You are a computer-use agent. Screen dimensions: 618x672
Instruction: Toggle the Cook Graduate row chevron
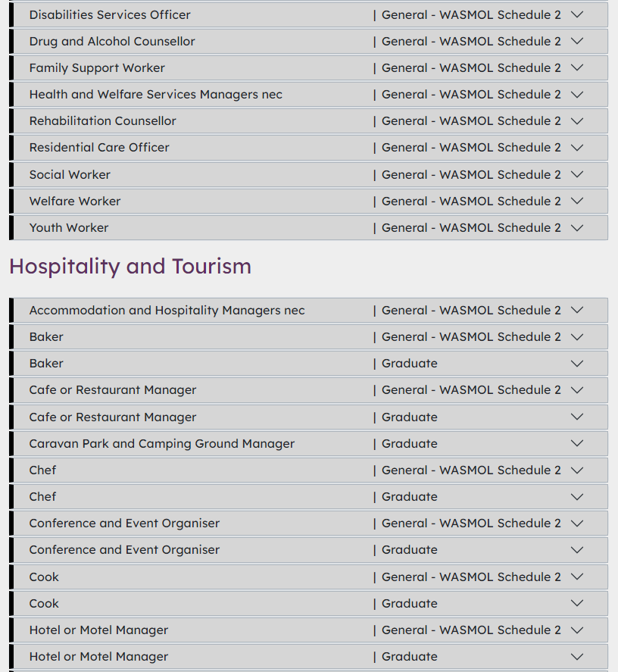click(577, 604)
